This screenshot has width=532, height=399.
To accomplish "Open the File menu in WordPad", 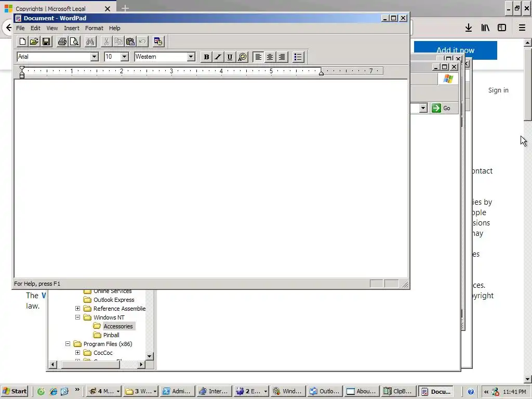I will coord(20,28).
